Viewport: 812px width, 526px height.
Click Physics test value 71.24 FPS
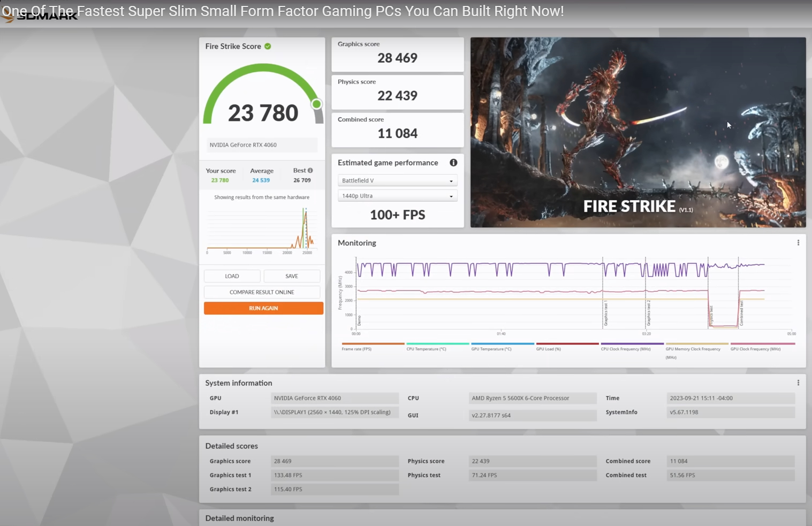533,475
